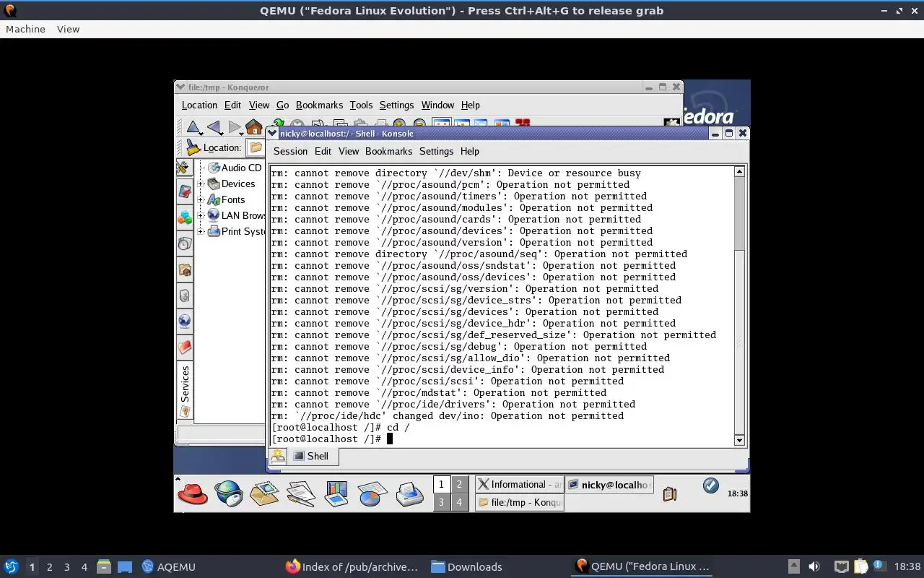The height and width of the screenshot is (578, 924).
Task: Open the Location menu in Konqueror
Action: click(x=199, y=105)
